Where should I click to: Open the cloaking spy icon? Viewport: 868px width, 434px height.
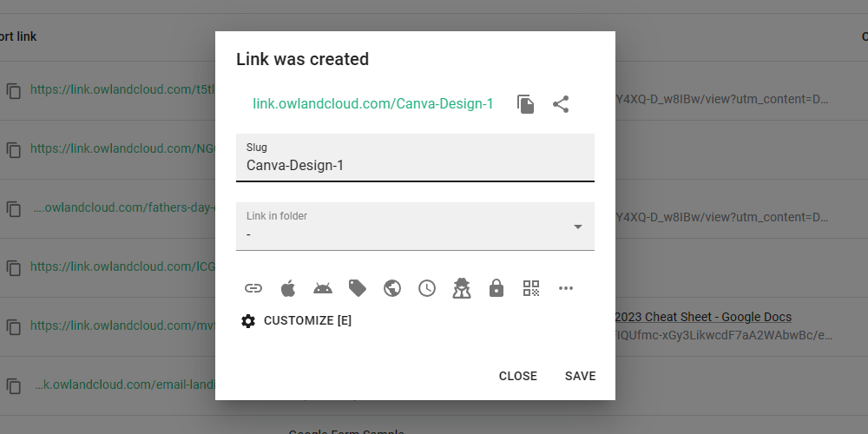tap(462, 288)
